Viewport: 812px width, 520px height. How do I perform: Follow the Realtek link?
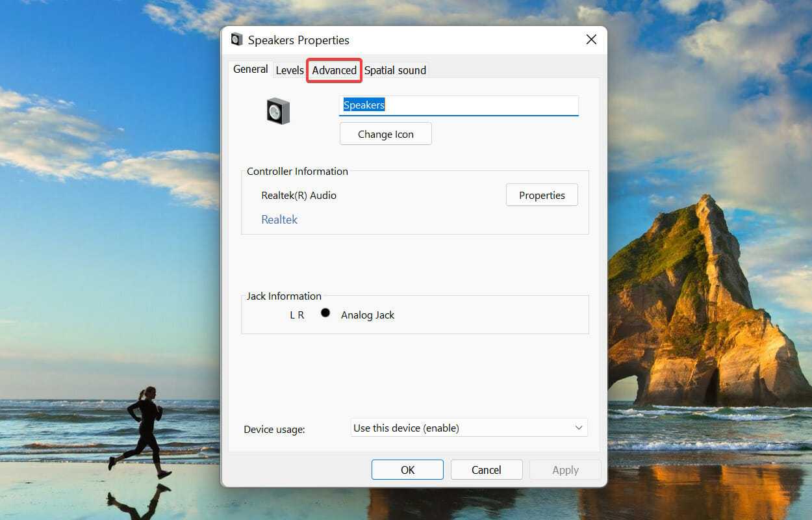[279, 220]
